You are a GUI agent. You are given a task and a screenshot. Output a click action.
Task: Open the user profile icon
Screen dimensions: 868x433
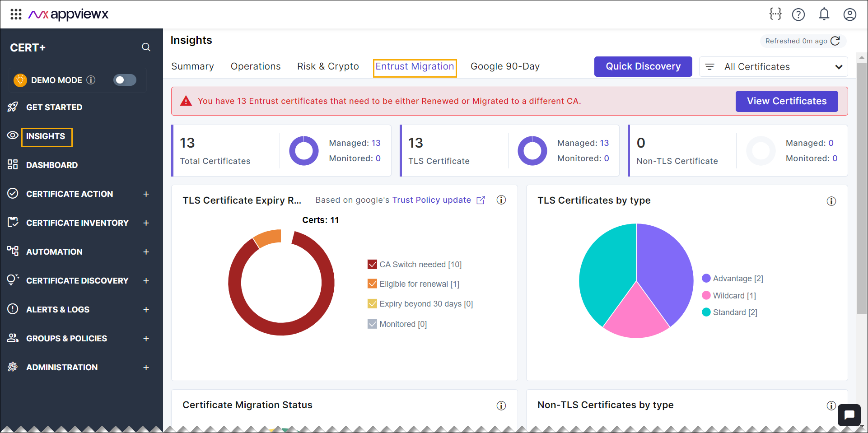[x=850, y=14]
